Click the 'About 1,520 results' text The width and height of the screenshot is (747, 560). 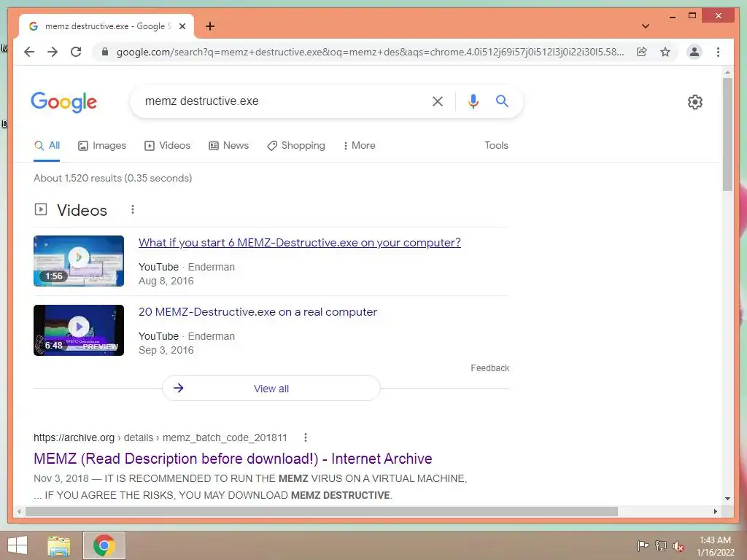pyautogui.click(x=113, y=178)
